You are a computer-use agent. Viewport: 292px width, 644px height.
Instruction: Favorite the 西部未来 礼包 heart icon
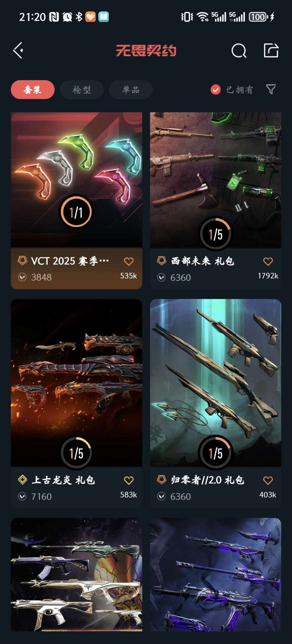pos(268,261)
